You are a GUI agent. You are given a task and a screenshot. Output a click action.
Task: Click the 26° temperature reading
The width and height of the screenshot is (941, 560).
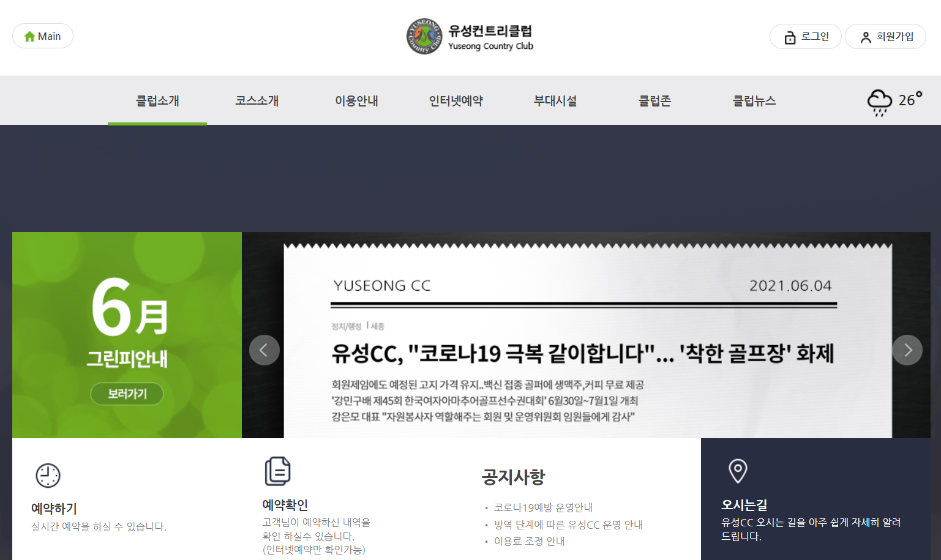(x=910, y=100)
